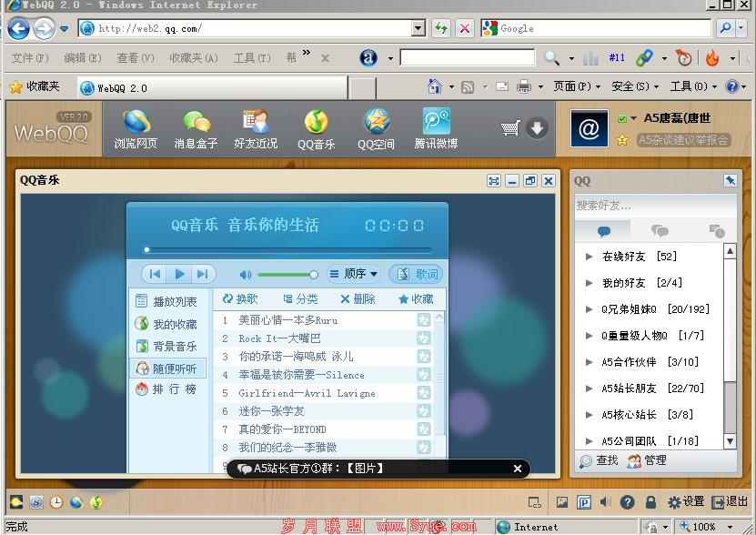756x535 pixels.
Task: Click the icon at right of 迷你—张学友
Action: pyautogui.click(x=424, y=411)
